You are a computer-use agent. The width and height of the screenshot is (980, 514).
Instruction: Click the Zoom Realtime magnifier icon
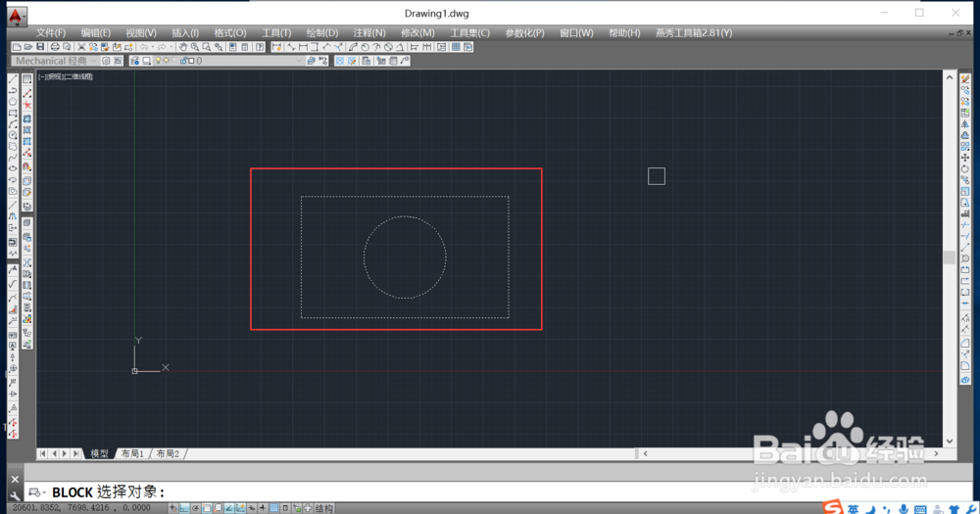(x=195, y=47)
